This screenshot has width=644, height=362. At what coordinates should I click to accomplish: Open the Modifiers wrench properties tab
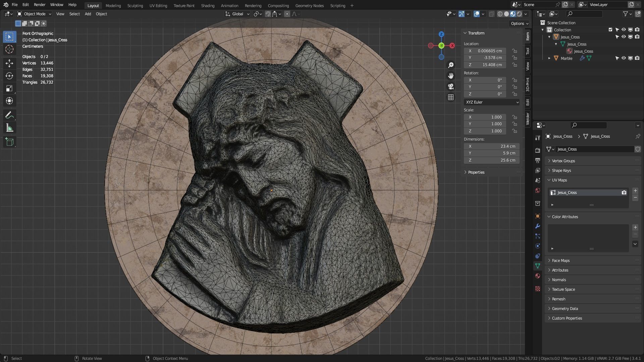538,226
